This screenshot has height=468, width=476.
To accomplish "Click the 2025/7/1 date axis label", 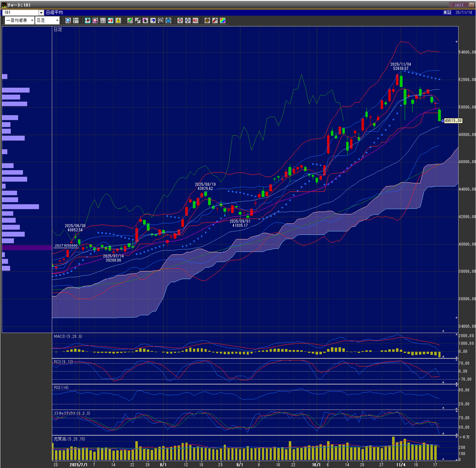I will (x=78, y=464).
